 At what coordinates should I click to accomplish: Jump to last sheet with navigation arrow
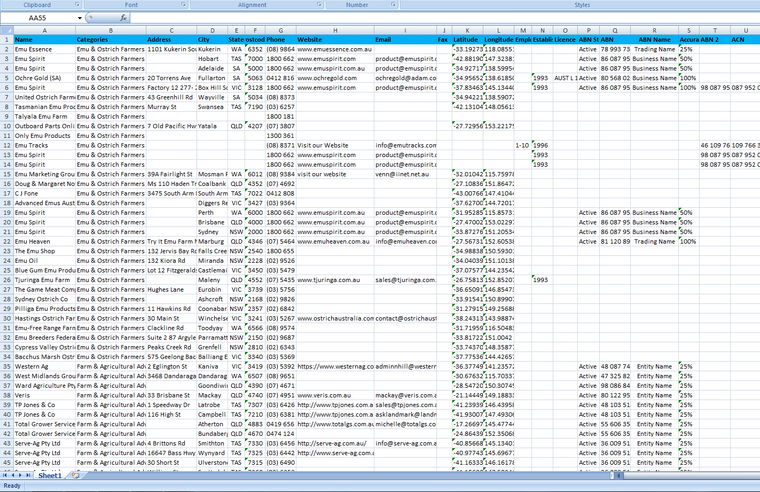tap(28, 475)
